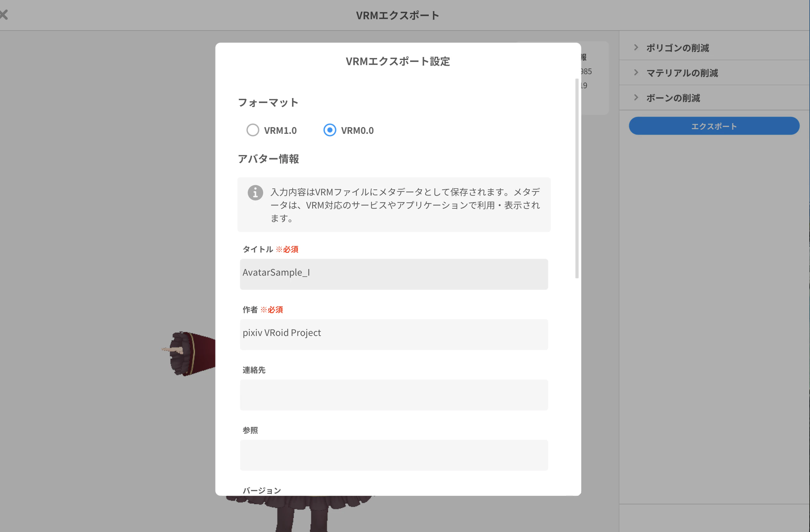Expand the ボーンの削減 section chevron
Viewport: 810px width, 532px height.
[x=636, y=98]
